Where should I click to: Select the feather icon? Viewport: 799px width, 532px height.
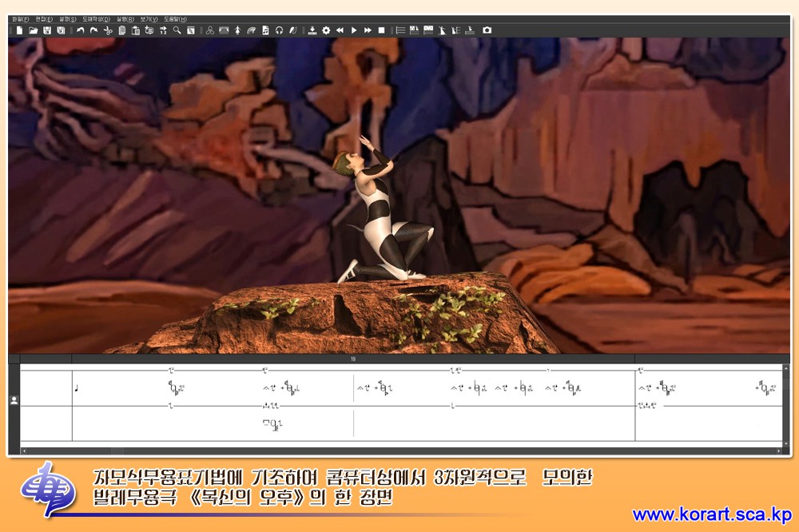coord(292,30)
